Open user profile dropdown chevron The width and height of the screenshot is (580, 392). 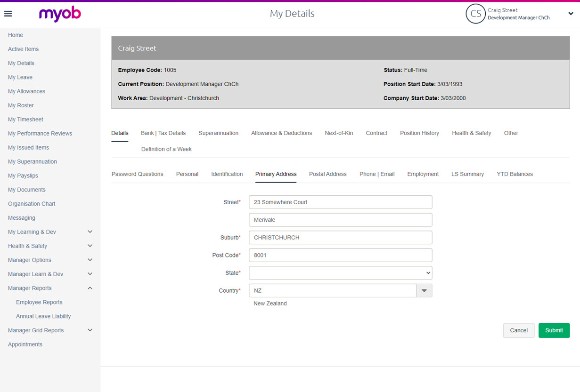pos(571,14)
